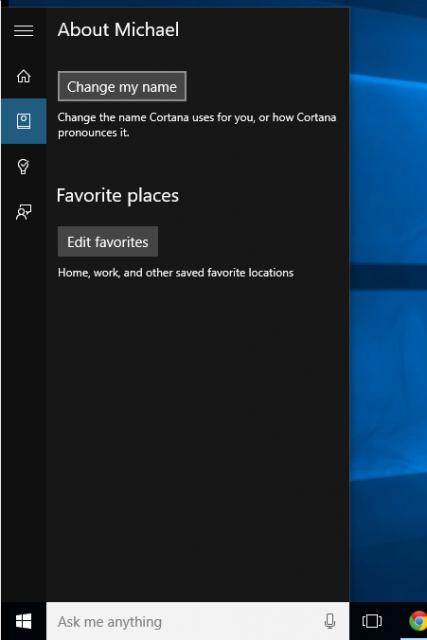
Task: Open the Cortana Notebook icon
Action: [x=23, y=121]
